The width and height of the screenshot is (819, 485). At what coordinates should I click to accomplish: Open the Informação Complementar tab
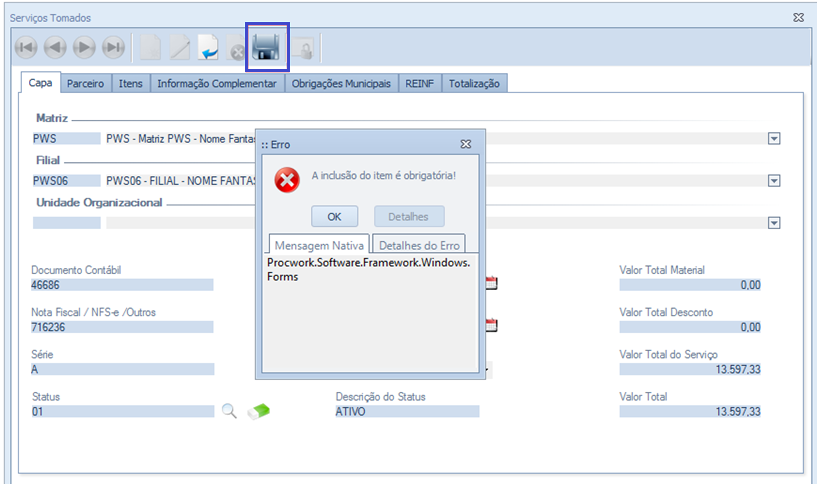click(x=217, y=84)
